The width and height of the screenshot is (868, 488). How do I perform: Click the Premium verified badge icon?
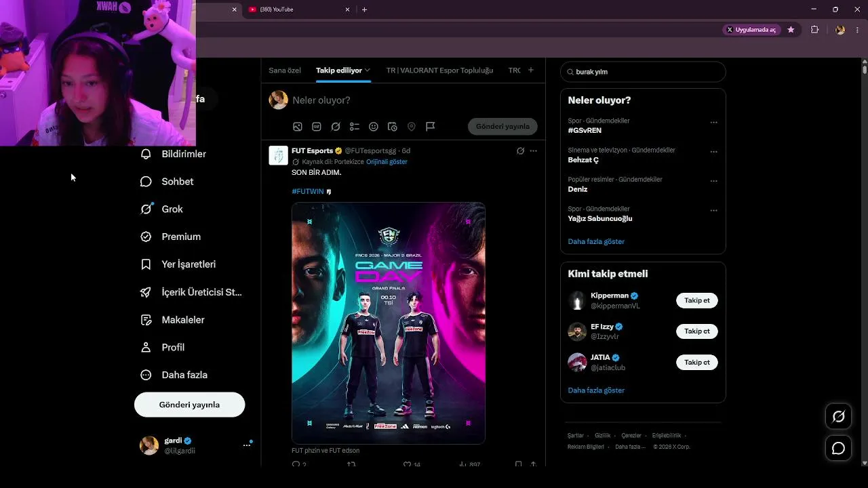coord(146,237)
